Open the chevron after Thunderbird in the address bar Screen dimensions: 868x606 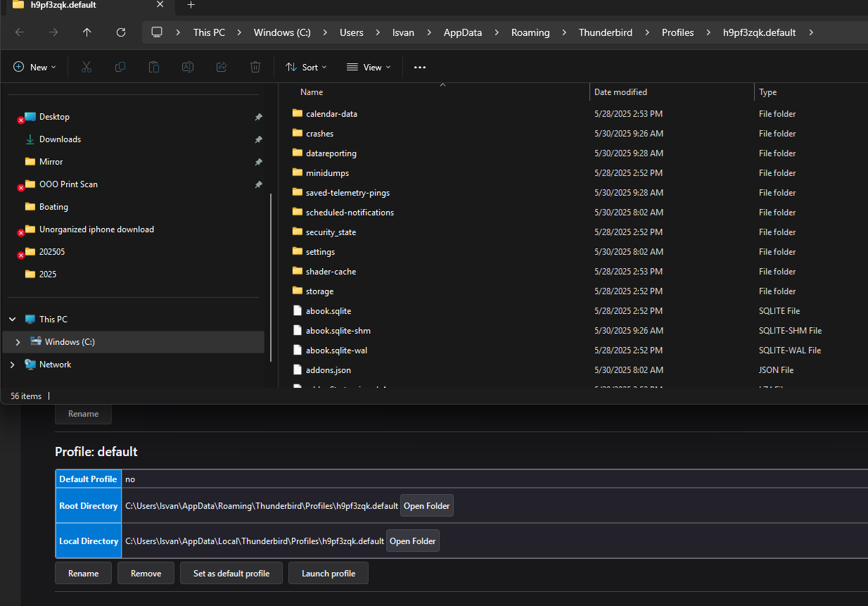(x=646, y=32)
